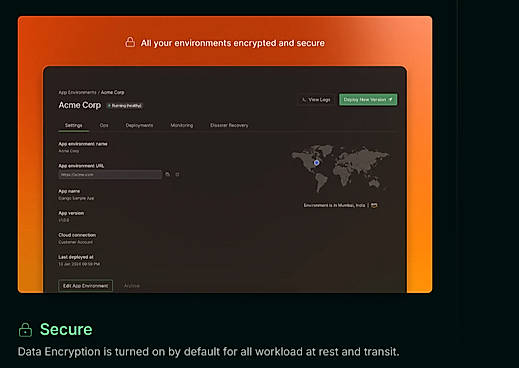Click the Running healthy status badge
Viewport: 519px width, 368px height.
(x=125, y=106)
